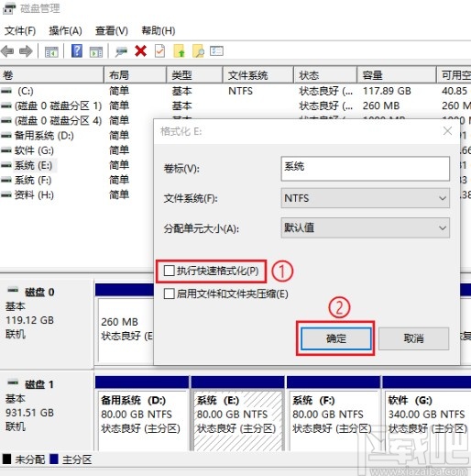Select the 磁盘 0 disk label
471x476 pixels.
click(x=39, y=293)
